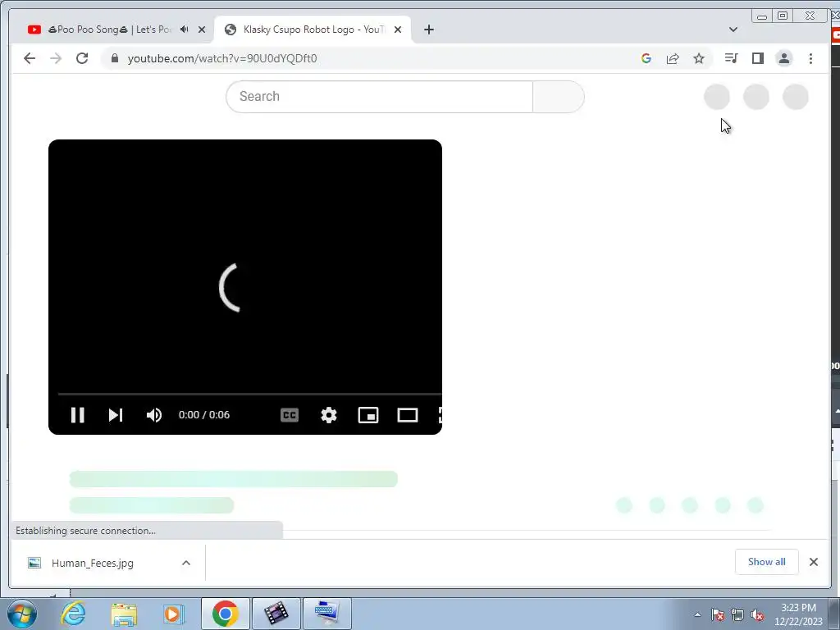This screenshot has width=840, height=630.
Task: Mute audio on Poo Poo Song tab
Action: click(185, 30)
